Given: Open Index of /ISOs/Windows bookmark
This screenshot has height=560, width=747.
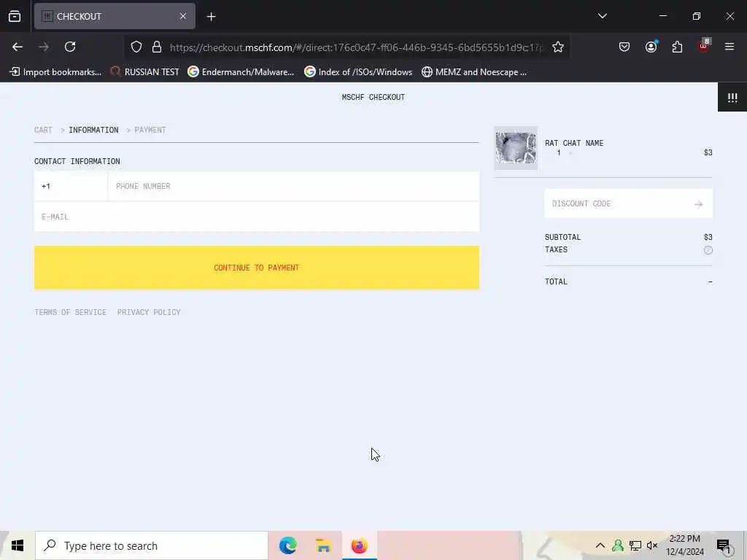Looking at the screenshot, I should (x=358, y=72).
